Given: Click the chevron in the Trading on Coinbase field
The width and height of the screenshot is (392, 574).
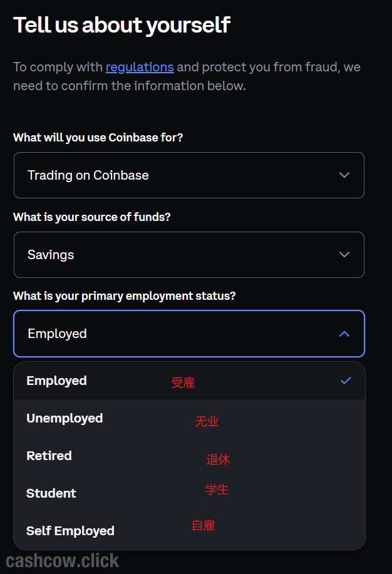Looking at the screenshot, I should (344, 175).
